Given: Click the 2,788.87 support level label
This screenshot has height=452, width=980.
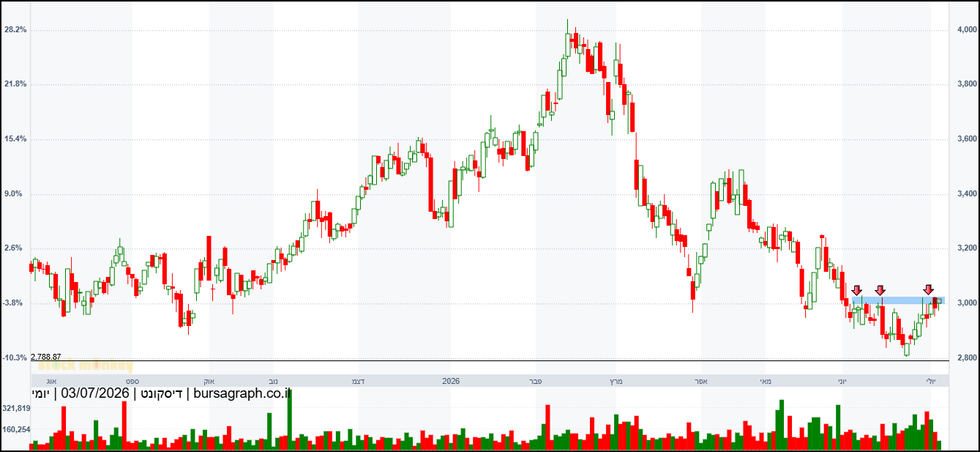Looking at the screenshot, I should click(46, 357).
